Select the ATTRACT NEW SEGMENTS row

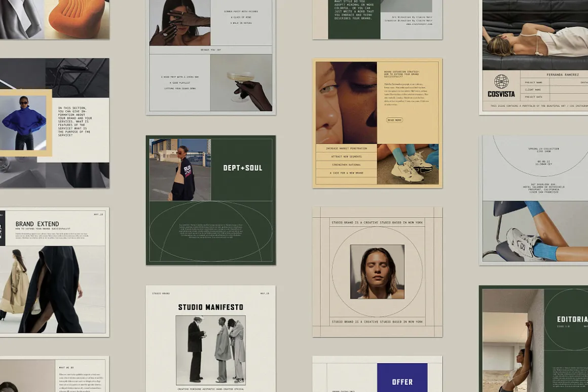pos(347,156)
